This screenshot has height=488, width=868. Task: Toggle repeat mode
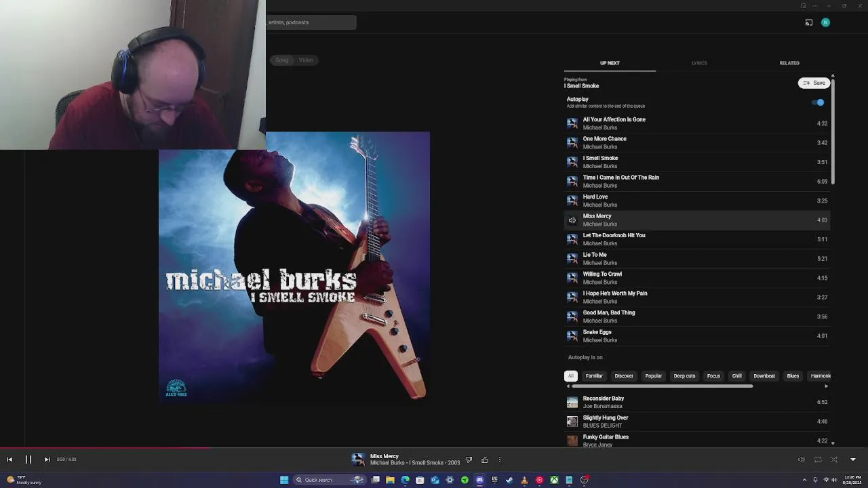[x=818, y=460]
